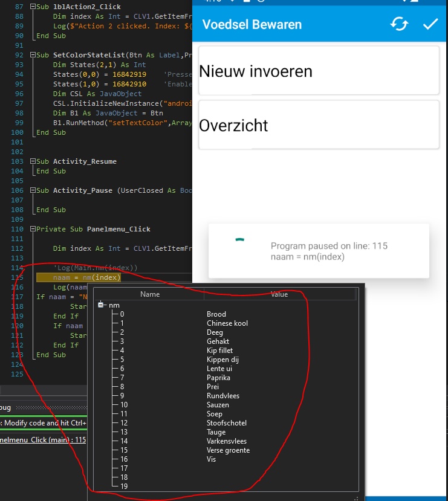This screenshot has width=448, height=501.
Task: Select the empty index 18 row
Action: [226, 477]
